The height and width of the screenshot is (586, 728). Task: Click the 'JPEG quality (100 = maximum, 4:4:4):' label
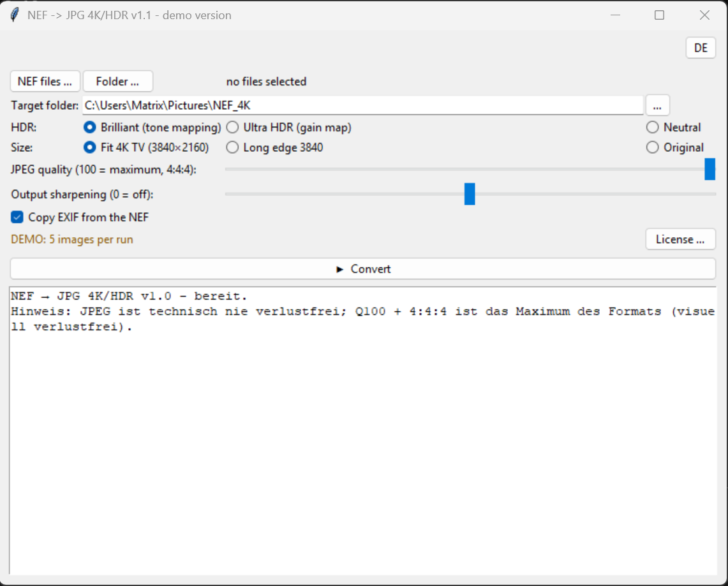(x=103, y=170)
